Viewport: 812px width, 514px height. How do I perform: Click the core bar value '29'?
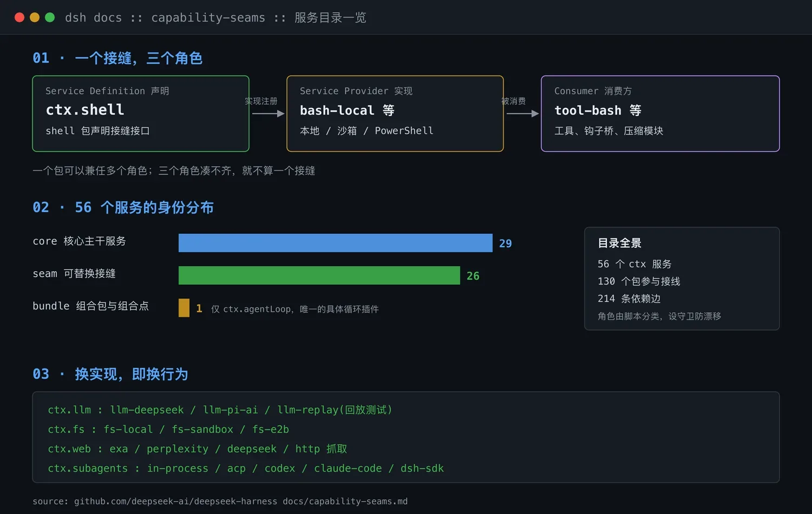pos(505,243)
